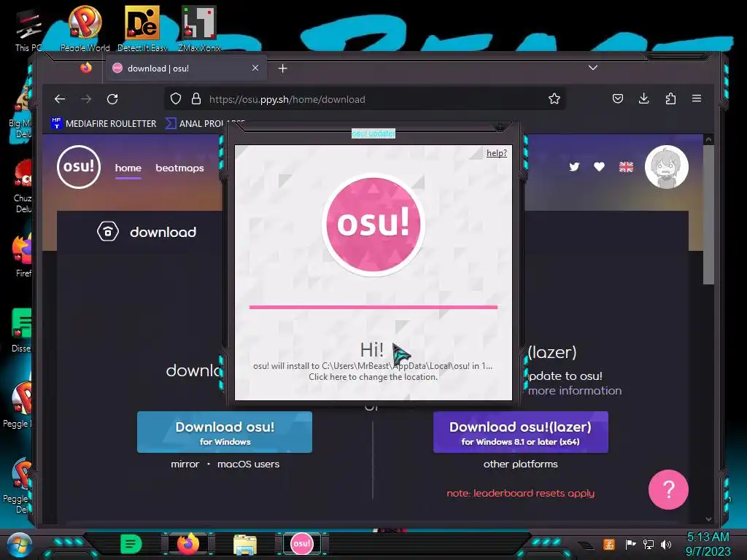The height and width of the screenshot is (560, 747).
Task: Select the ZMax Xonix desktop icon
Action: 199,28
